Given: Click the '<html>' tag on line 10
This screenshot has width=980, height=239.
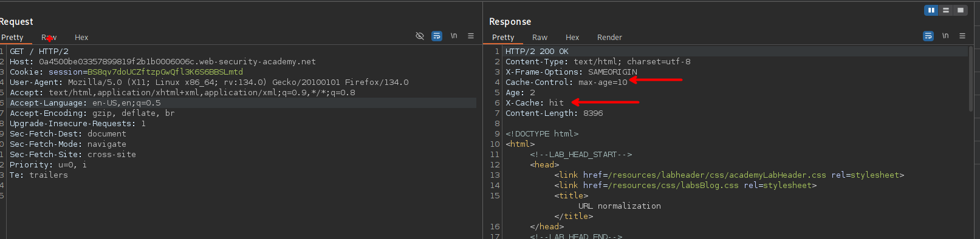Looking at the screenshot, I should 520,144.
